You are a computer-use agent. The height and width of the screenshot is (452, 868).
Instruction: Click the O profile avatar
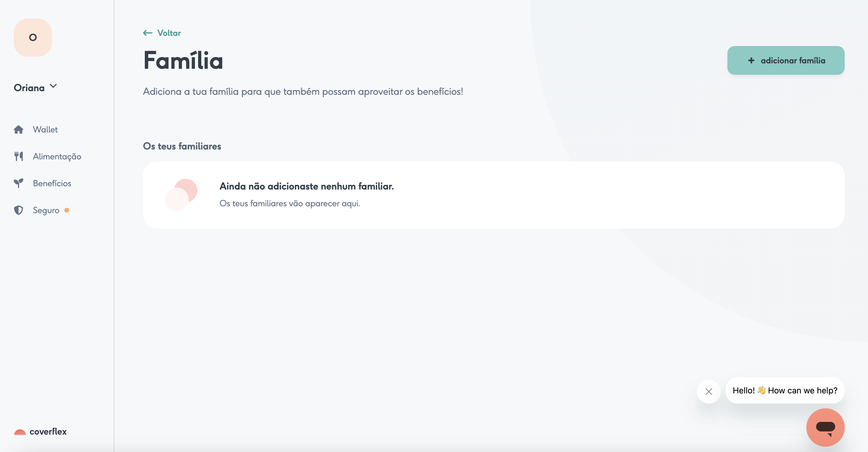click(x=33, y=37)
